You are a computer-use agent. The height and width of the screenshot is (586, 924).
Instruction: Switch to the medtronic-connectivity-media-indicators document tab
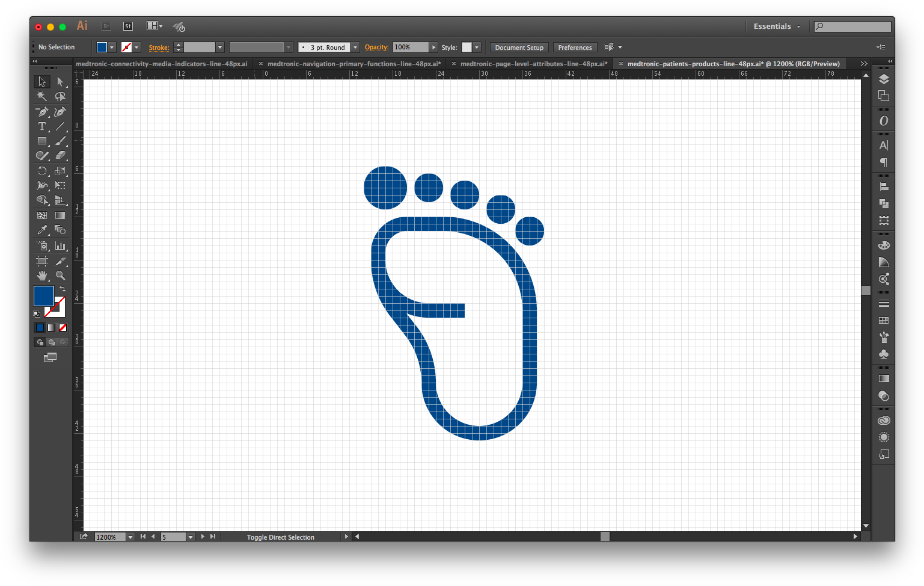click(x=162, y=63)
